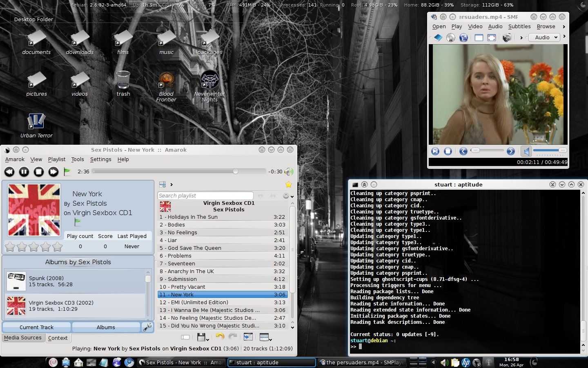Click the playlist search down arrow filter

click(261, 196)
